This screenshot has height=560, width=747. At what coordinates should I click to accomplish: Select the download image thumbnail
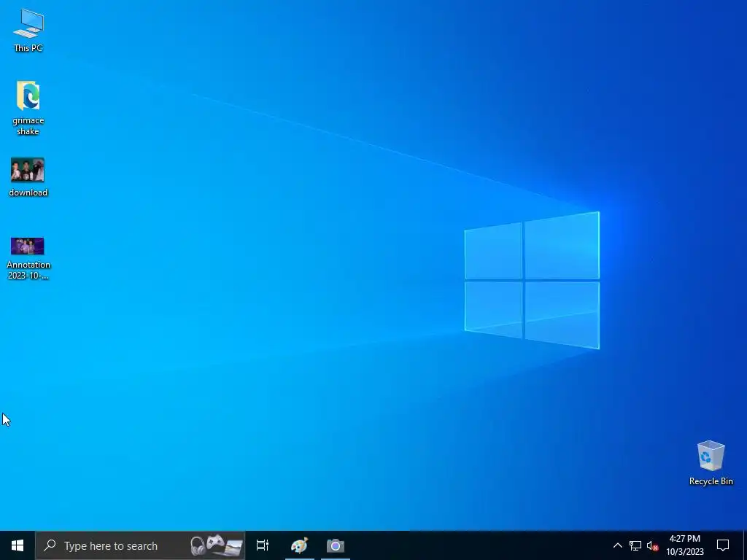tap(28, 170)
